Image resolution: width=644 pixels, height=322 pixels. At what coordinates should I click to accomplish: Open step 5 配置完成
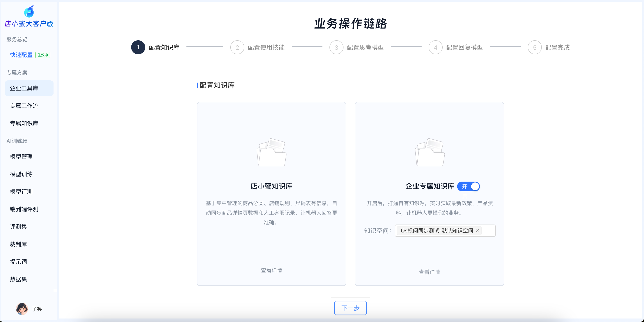(x=535, y=47)
